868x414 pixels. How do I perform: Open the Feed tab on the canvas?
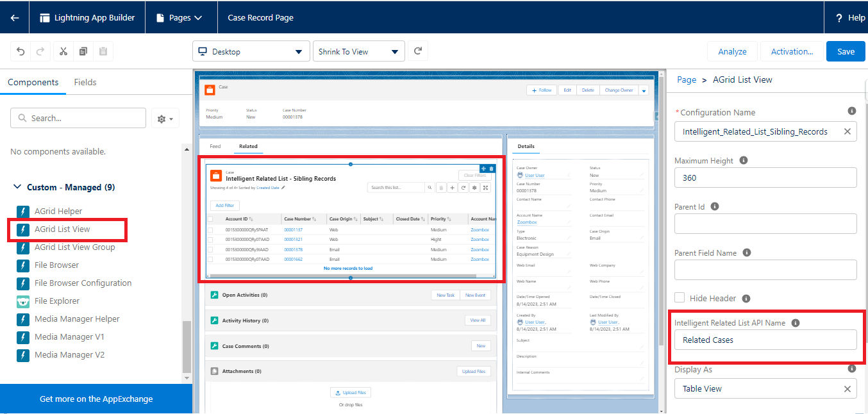(x=215, y=146)
